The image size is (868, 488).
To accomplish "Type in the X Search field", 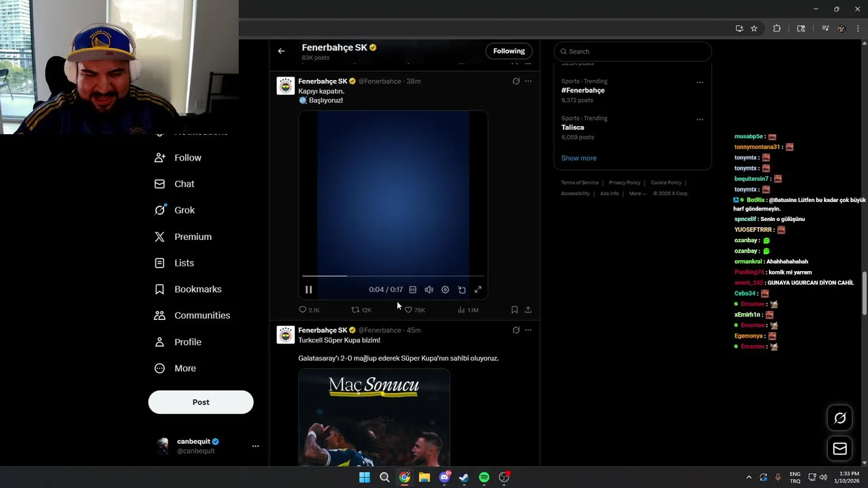I will (633, 52).
